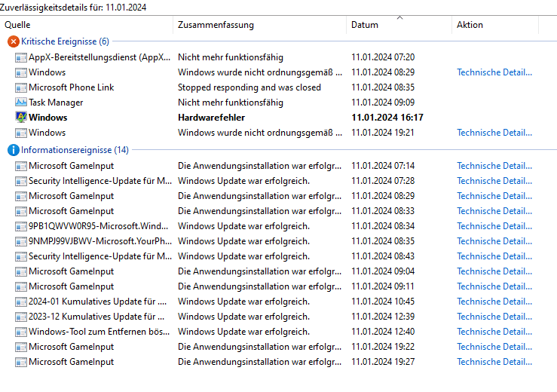Select the AppX-Bereitstellungsdienst source row

(x=99, y=57)
